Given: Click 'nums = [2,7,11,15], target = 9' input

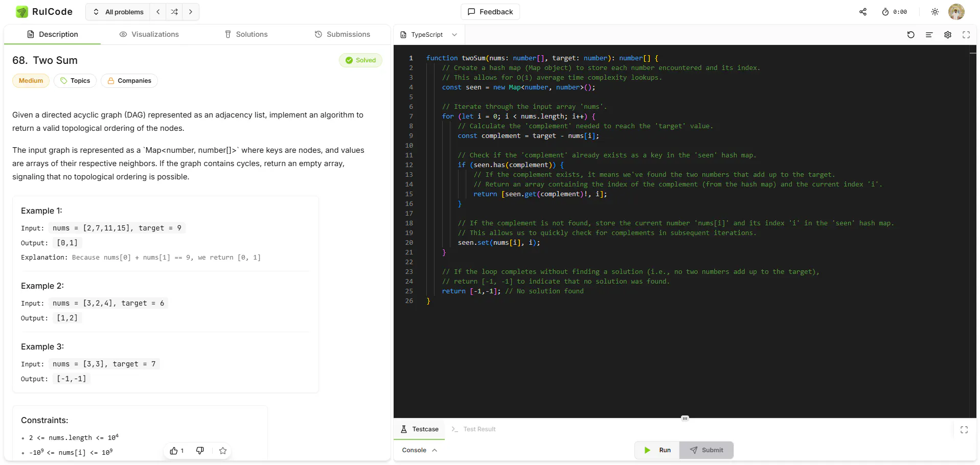Looking at the screenshot, I should pyautogui.click(x=117, y=228).
